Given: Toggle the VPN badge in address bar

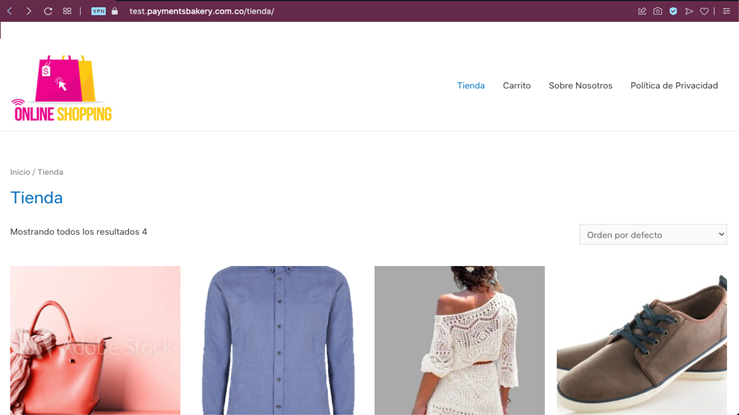Looking at the screenshot, I should [x=98, y=11].
